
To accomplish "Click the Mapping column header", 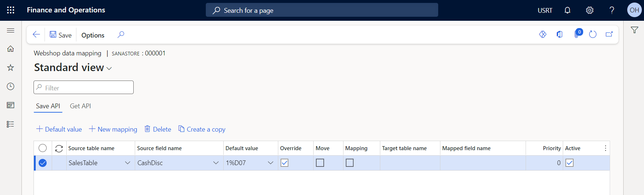I will click(x=356, y=148).
